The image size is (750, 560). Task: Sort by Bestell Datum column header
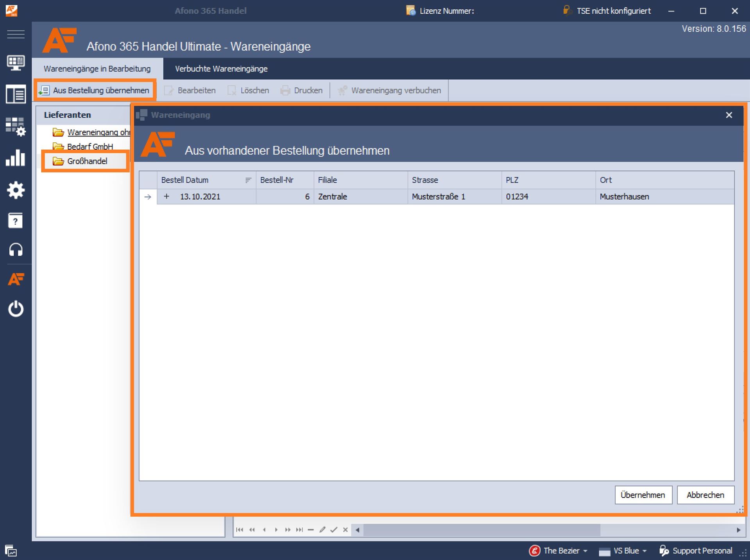tap(206, 180)
